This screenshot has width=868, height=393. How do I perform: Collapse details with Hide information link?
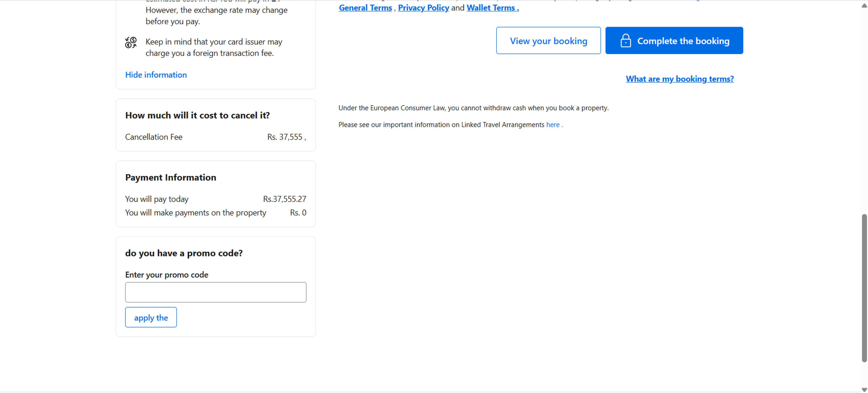point(156,75)
